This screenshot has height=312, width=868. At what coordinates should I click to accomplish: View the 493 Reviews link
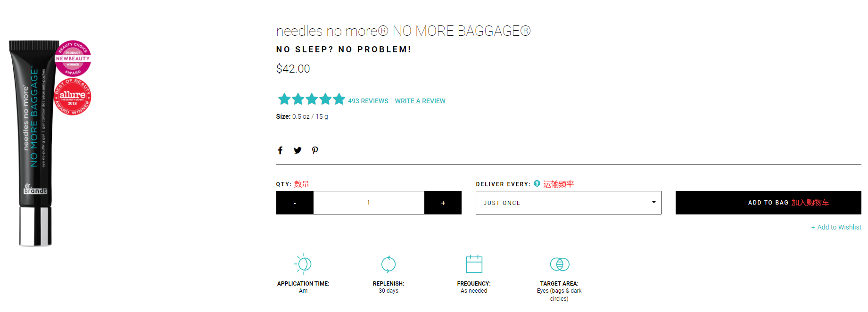coord(368,101)
